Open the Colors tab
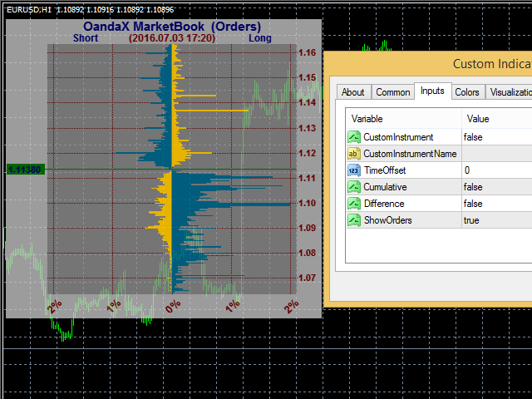The height and width of the screenshot is (399, 532). pos(467,92)
